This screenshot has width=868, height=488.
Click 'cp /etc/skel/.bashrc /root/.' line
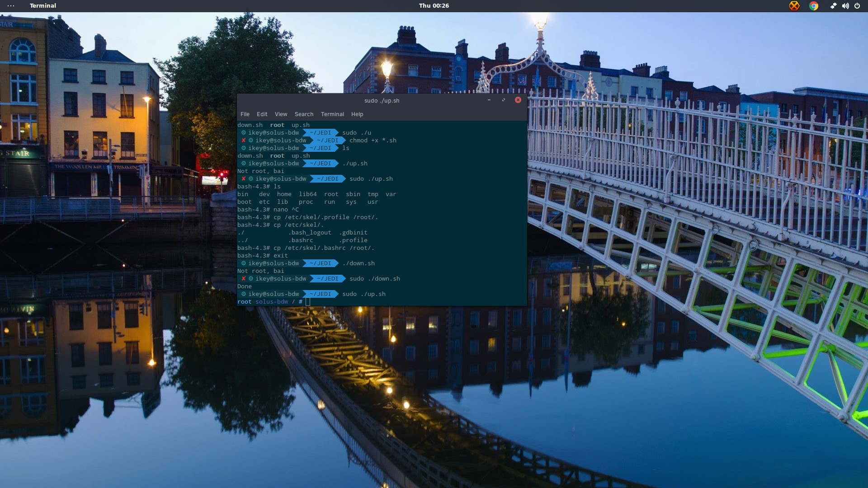tap(306, 248)
